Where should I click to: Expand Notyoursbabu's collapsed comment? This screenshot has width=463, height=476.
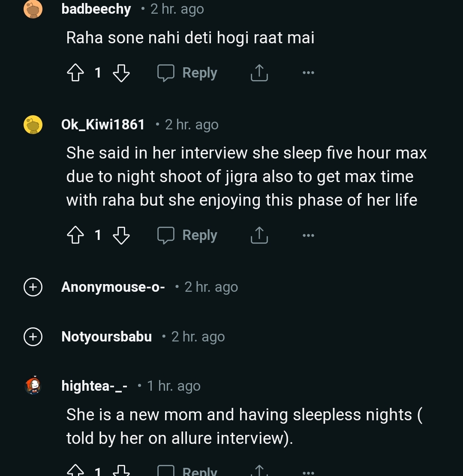pyautogui.click(x=33, y=337)
